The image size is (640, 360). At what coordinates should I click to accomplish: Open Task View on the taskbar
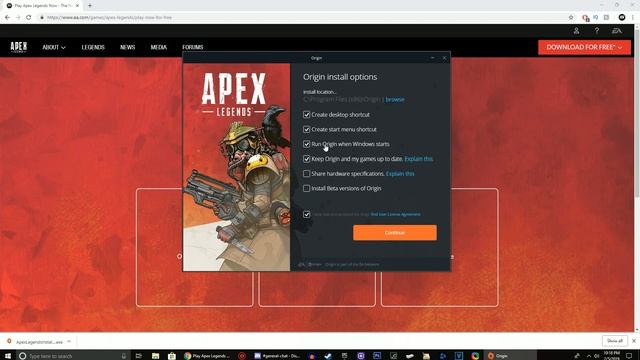point(138,356)
